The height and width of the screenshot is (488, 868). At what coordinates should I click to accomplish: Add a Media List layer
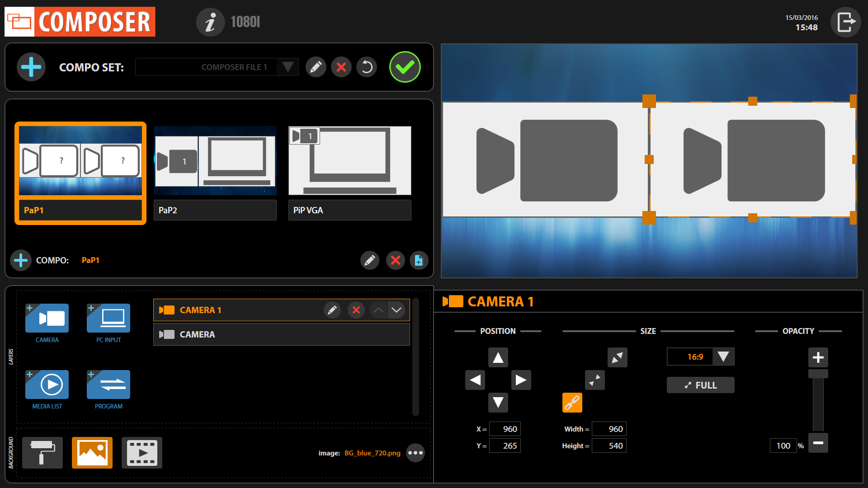(x=47, y=385)
